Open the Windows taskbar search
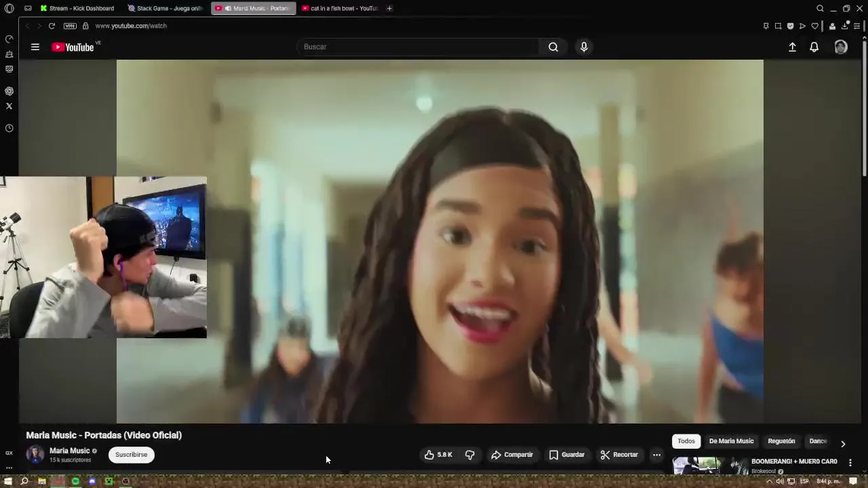 click(x=24, y=481)
